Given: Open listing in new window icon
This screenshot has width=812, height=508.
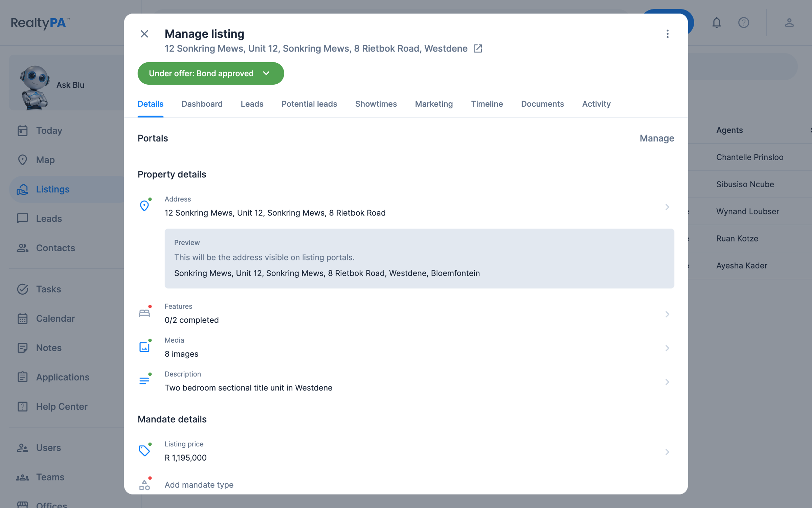Looking at the screenshot, I should tap(478, 48).
